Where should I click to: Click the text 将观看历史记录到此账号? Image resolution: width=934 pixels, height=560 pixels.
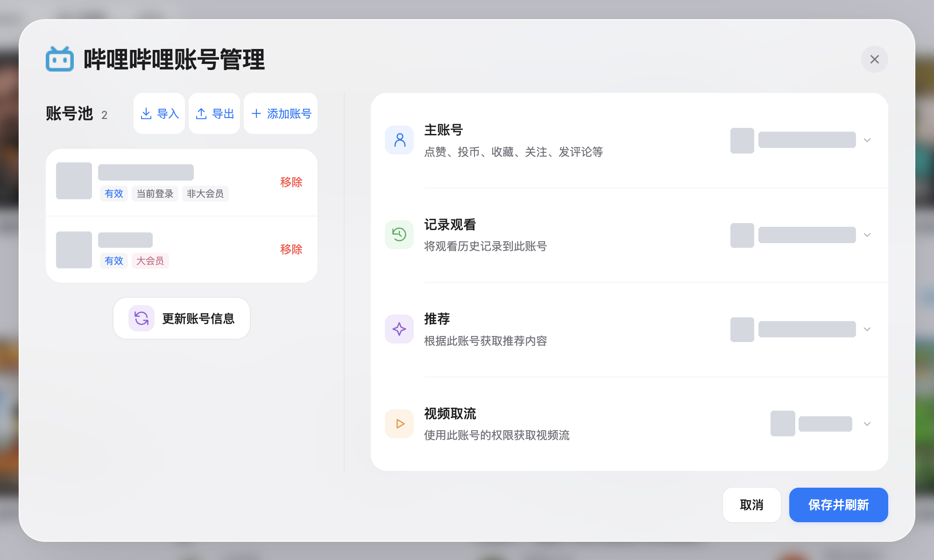click(x=485, y=246)
